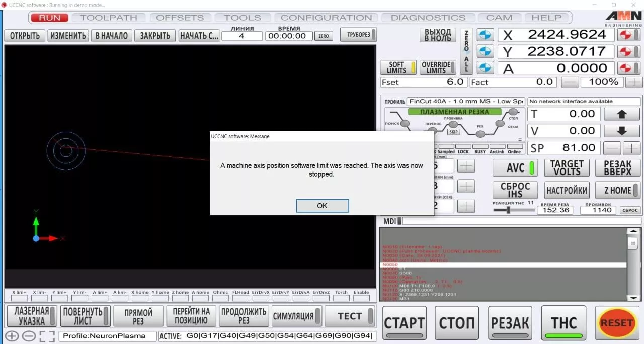Click the red RESET button
The height and width of the screenshot is (344, 644).
[x=616, y=322]
